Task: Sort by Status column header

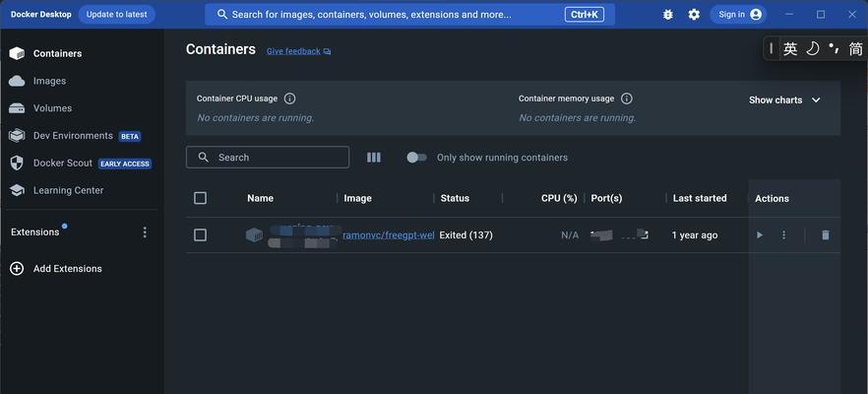Action: 455,198
